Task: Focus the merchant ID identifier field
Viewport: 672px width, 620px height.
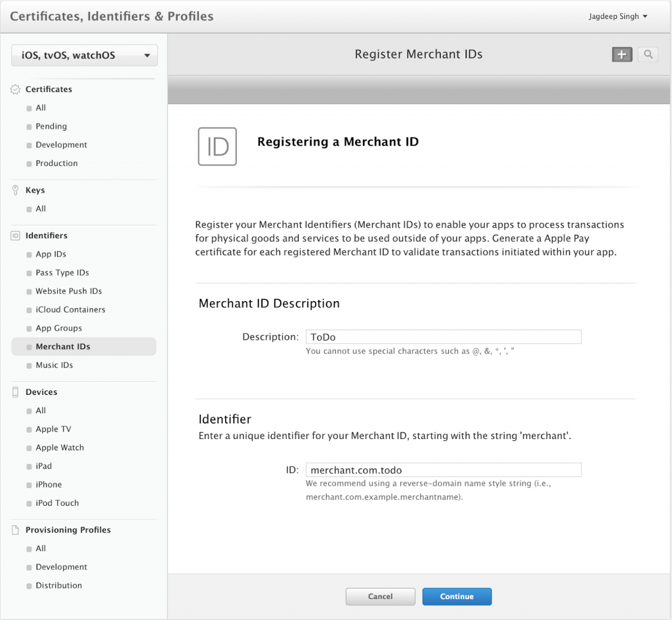Action: [443, 470]
